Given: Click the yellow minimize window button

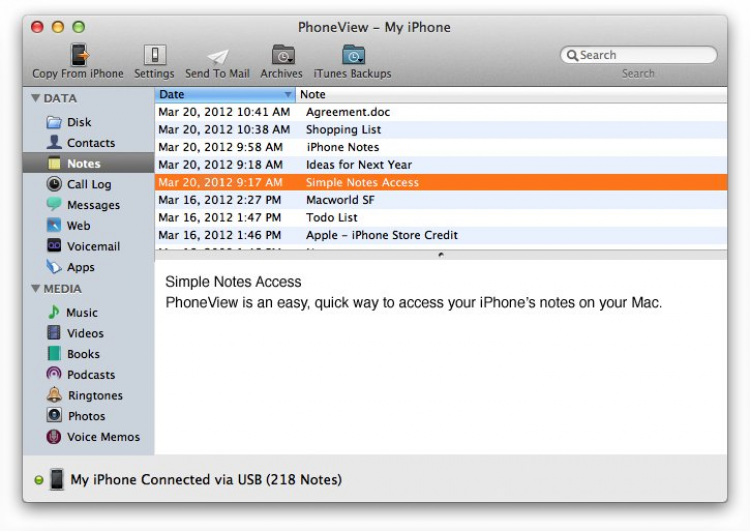Looking at the screenshot, I should pyautogui.click(x=58, y=27).
